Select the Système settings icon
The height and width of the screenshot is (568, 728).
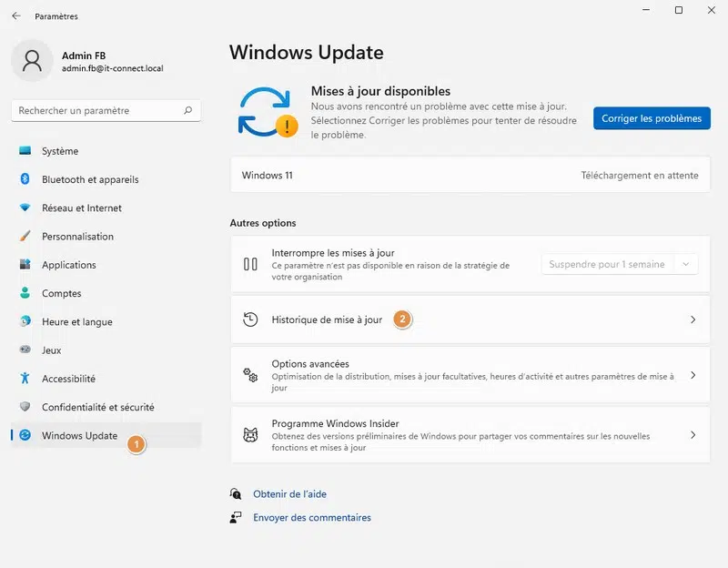click(25, 151)
